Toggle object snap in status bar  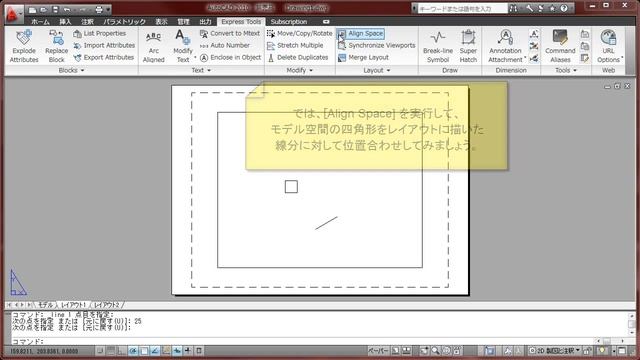pos(144,351)
